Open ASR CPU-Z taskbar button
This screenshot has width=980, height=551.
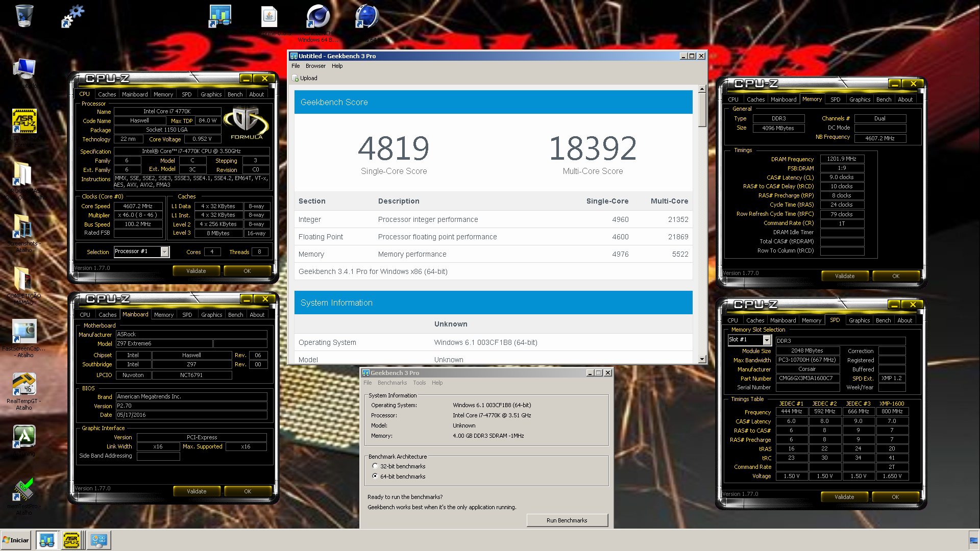pyautogui.click(x=71, y=540)
